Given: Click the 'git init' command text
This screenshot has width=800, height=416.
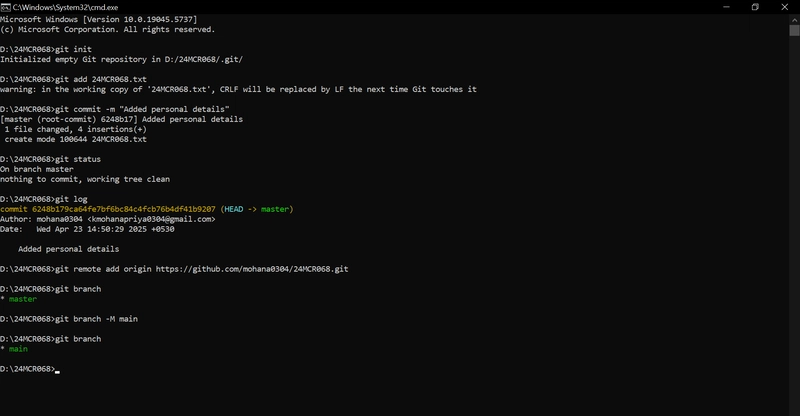Looking at the screenshot, I should click(73, 50).
